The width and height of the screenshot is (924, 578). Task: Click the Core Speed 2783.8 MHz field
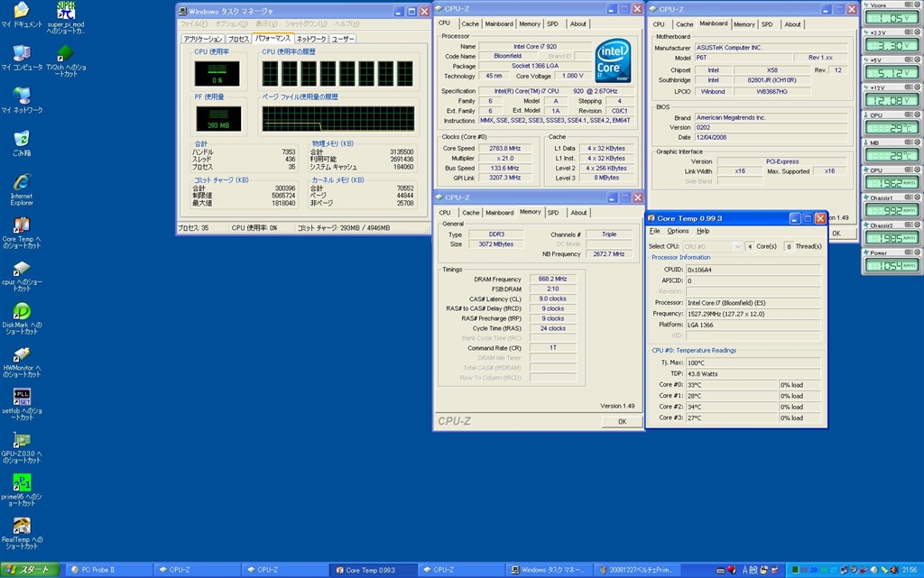pyautogui.click(x=504, y=149)
